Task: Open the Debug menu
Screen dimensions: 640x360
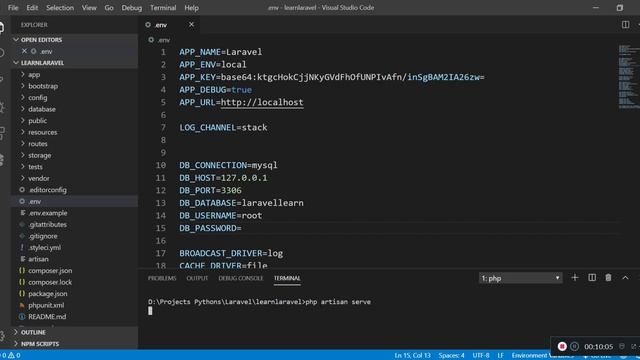Action: click(131, 8)
